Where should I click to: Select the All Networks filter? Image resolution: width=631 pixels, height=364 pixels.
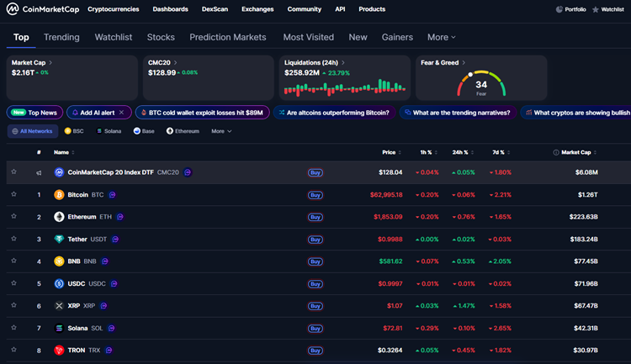pyautogui.click(x=33, y=131)
